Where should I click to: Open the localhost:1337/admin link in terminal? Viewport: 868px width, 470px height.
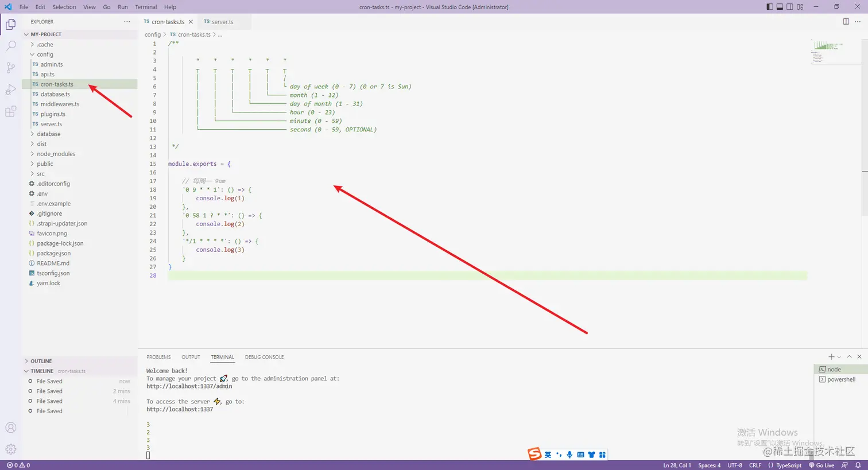[189, 386]
